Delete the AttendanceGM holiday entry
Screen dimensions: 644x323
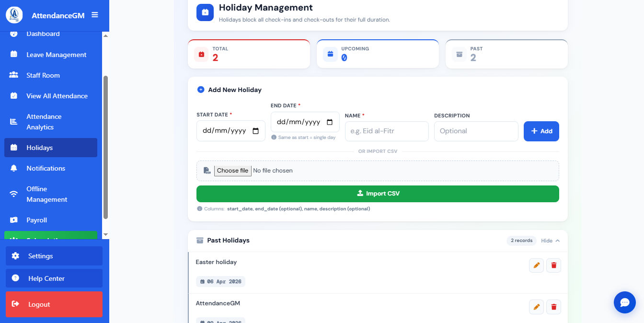[553, 307]
